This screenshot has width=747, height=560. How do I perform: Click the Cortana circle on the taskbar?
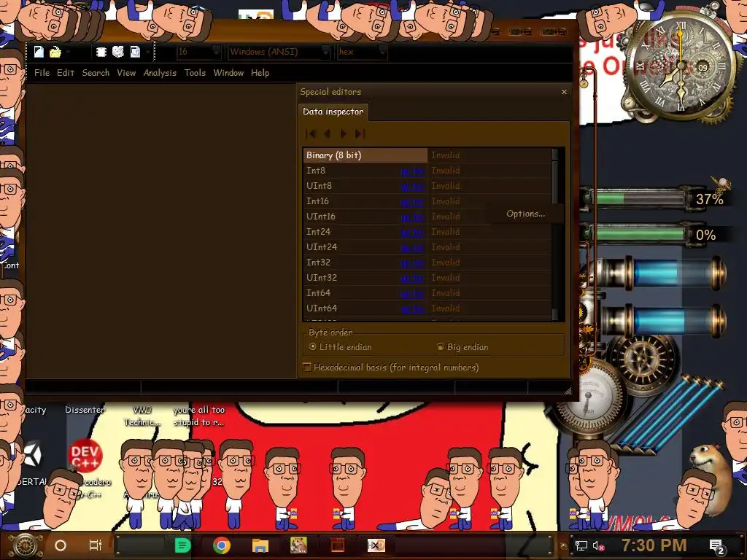pos(61,545)
